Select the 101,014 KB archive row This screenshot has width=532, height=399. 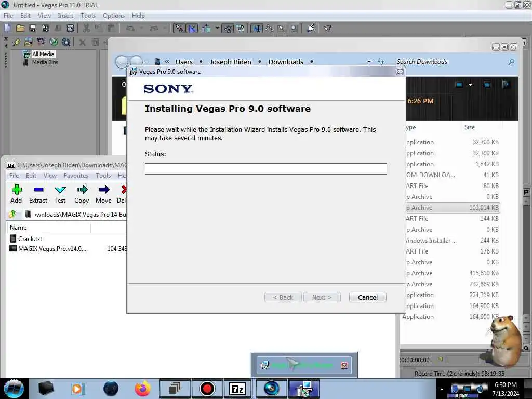453,208
